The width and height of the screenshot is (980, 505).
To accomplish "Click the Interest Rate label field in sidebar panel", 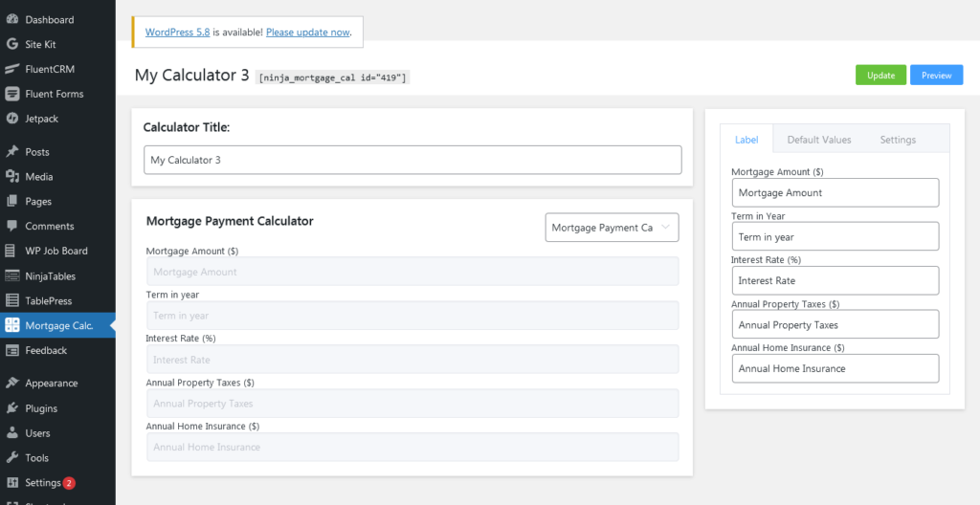I will pyautogui.click(x=835, y=280).
